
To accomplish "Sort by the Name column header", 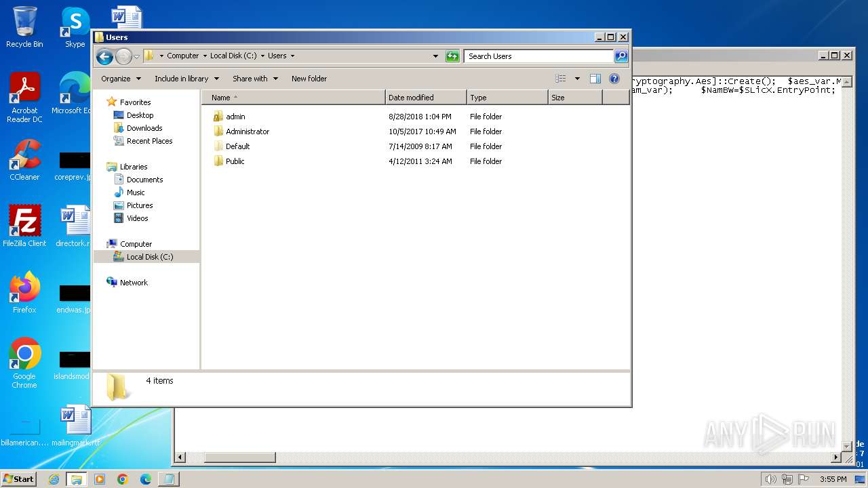I will coord(293,98).
